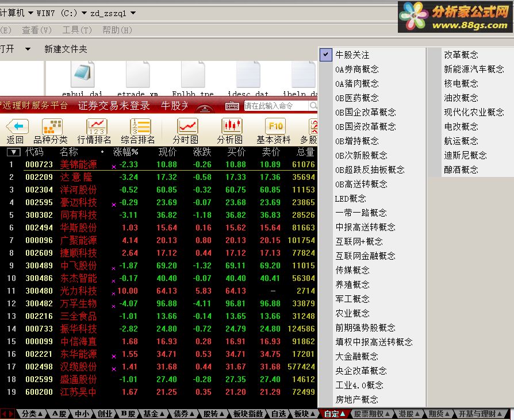Select 新能源汽车概念 from the menu
514x420 pixels.
tap(474, 69)
